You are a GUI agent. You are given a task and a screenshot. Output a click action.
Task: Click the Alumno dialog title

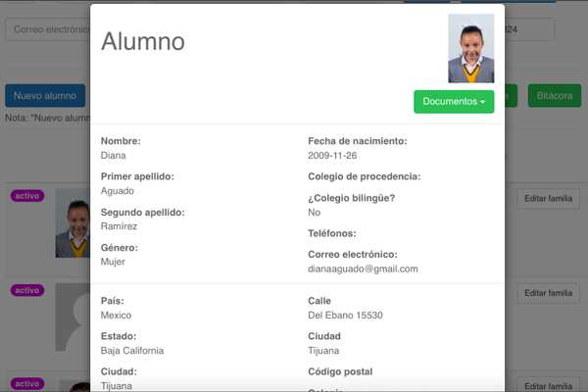point(143,41)
